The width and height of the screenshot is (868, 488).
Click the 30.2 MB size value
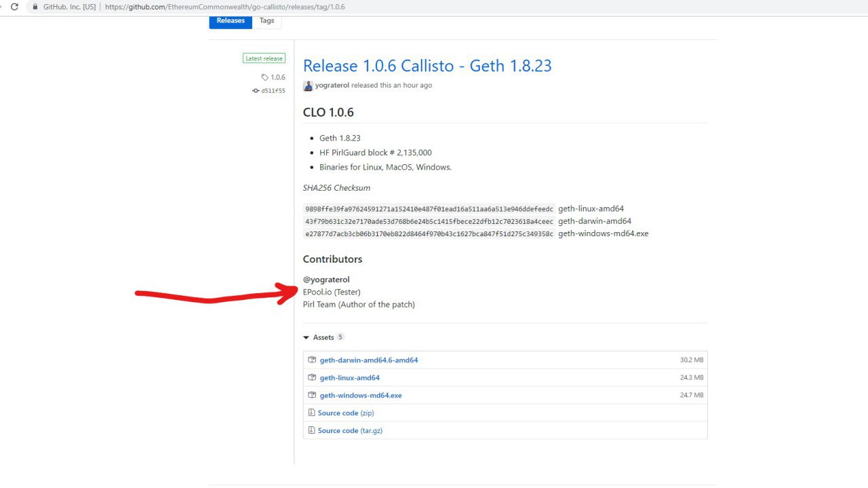coord(692,360)
